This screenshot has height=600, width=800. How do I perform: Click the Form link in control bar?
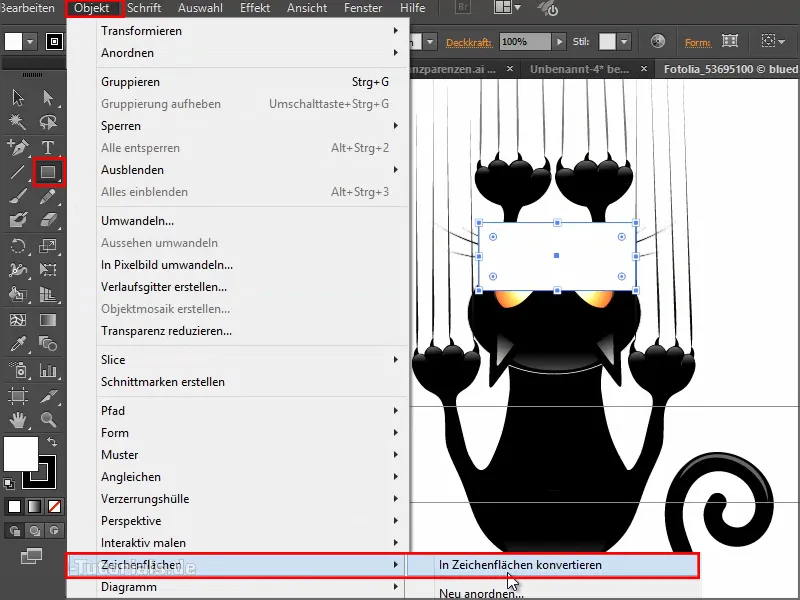point(697,42)
